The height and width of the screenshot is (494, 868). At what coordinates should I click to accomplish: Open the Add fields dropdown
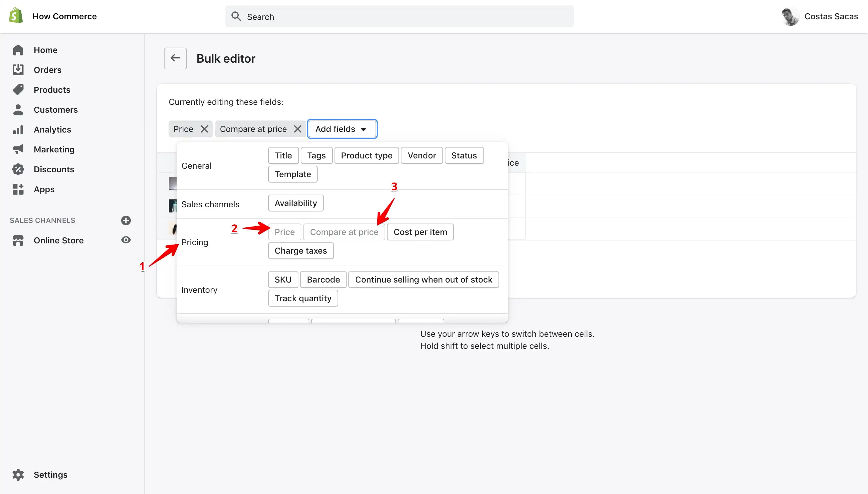(x=342, y=129)
